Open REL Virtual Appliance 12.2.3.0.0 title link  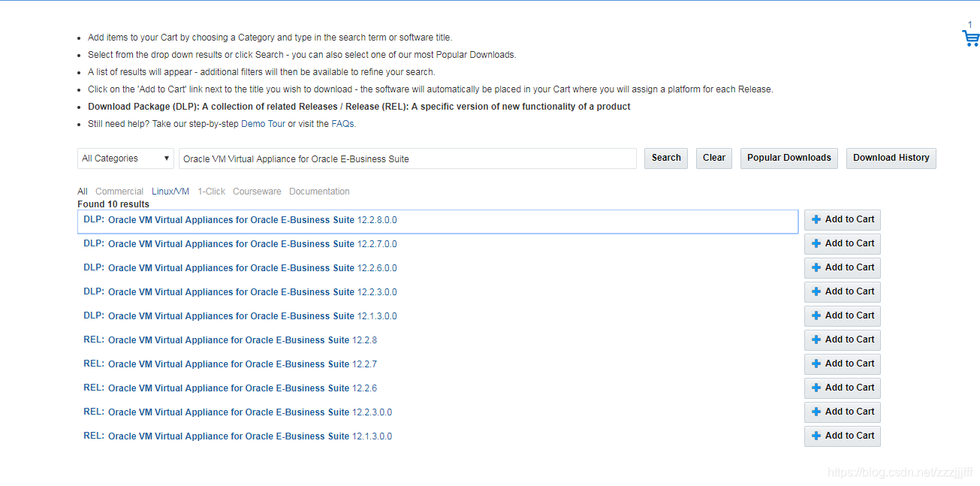point(250,412)
